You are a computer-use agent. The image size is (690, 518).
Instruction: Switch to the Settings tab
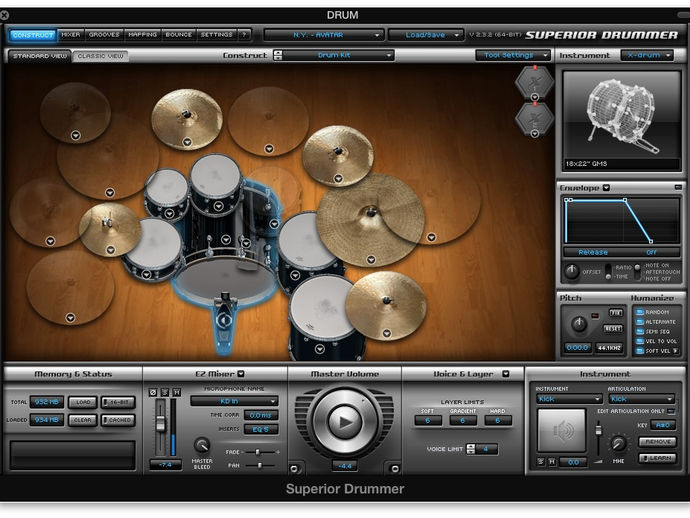(217, 34)
